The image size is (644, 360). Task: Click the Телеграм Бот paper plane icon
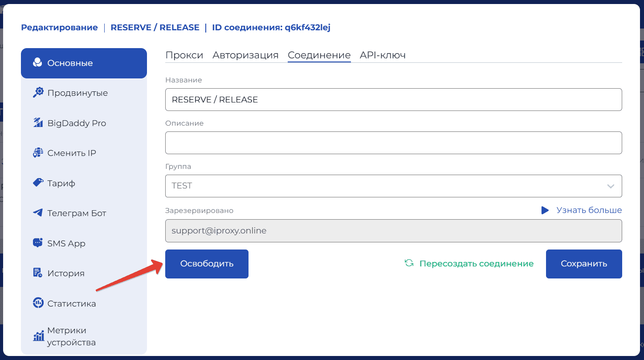tap(38, 213)
